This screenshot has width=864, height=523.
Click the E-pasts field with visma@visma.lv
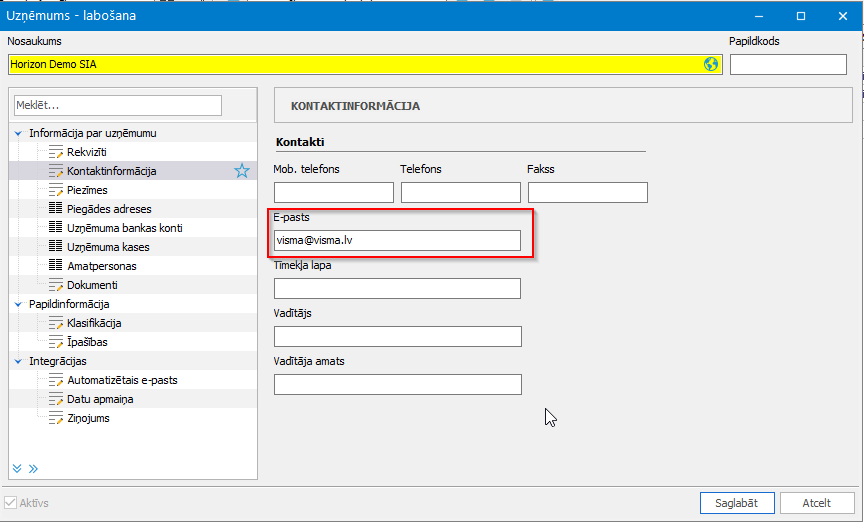click(397, 240)
